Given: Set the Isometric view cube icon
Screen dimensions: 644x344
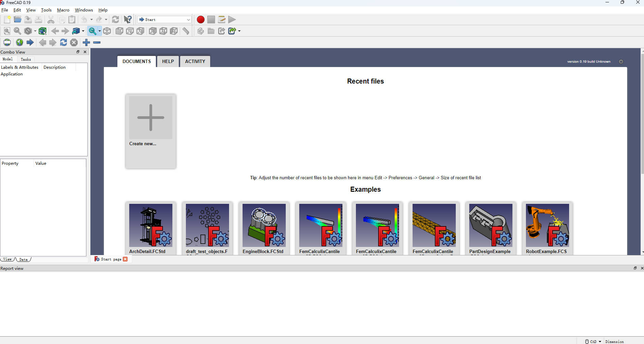Looking at the screenshot, I should [x=107, y=31].
